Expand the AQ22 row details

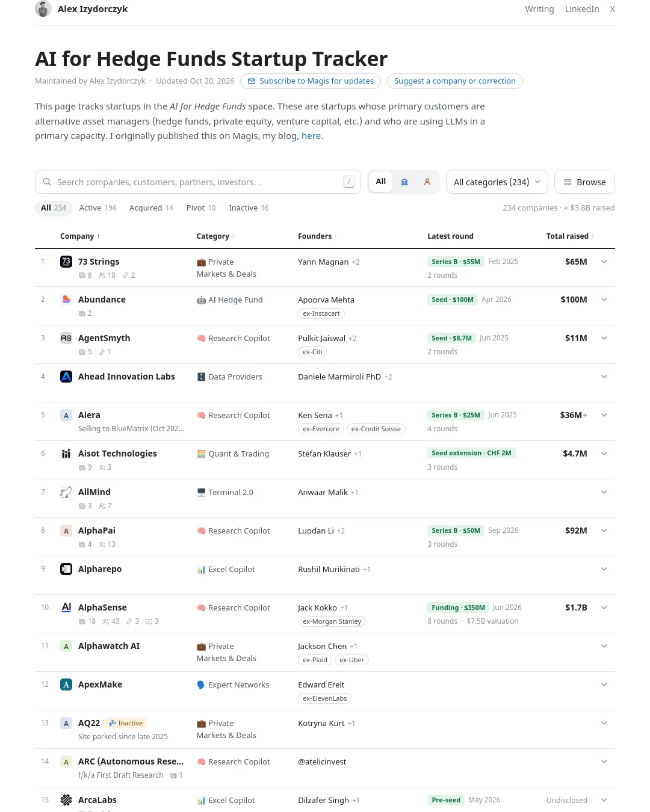[x=604, y=723]
